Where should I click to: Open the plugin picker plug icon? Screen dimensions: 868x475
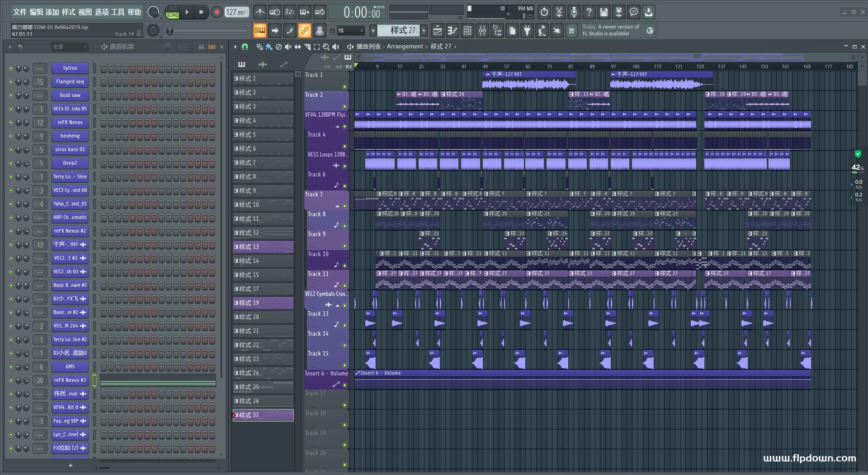[527, 31]
